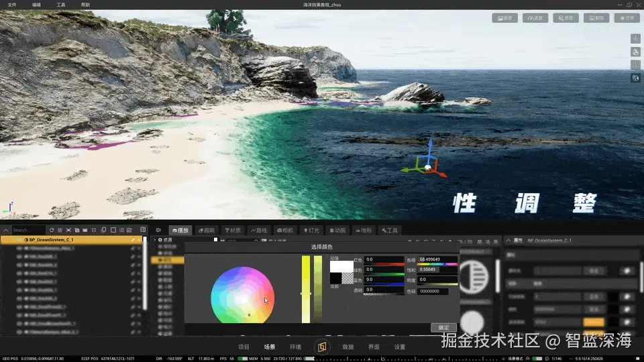Switch to the 相机 tab

[x=285, y=230]
